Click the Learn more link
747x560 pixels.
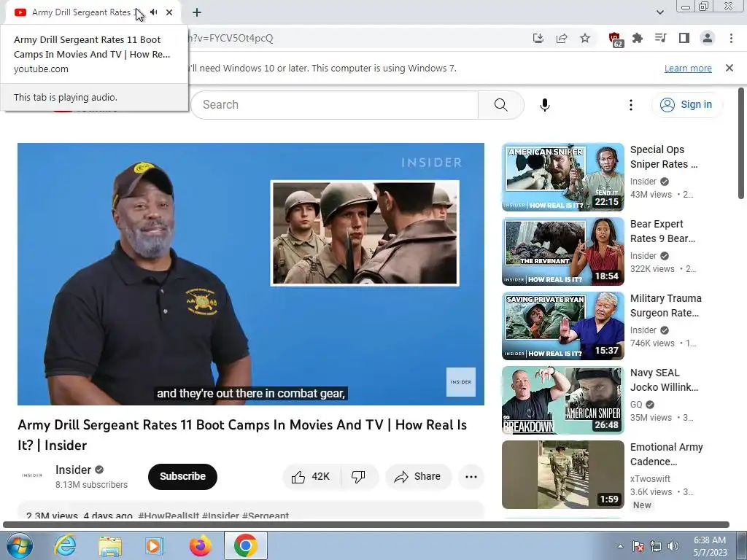click(x=688, y=68)
